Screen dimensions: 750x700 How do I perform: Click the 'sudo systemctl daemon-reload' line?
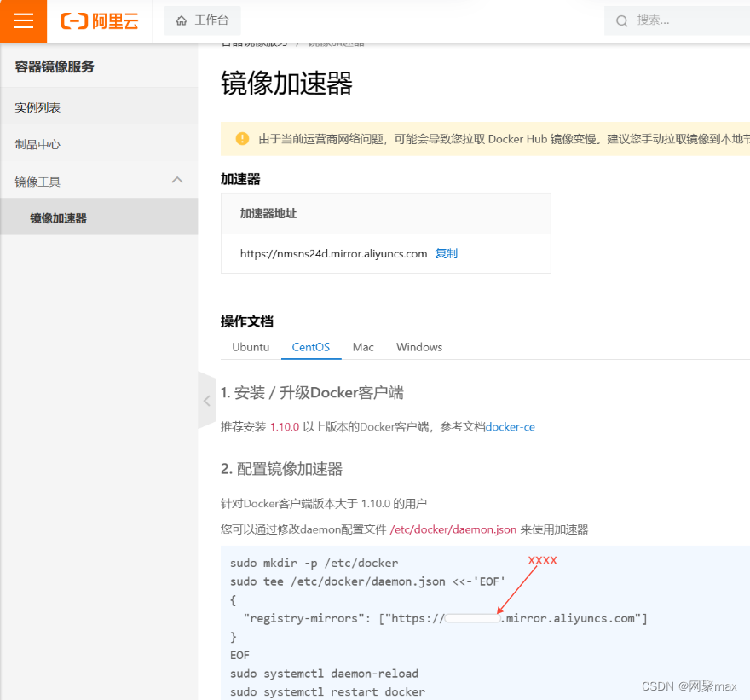[324, 674]
